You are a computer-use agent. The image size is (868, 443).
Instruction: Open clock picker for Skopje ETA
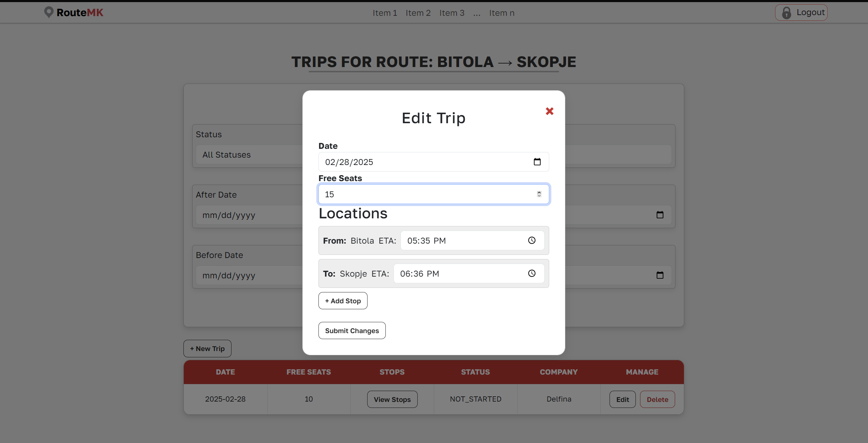(x=532, y=273)
